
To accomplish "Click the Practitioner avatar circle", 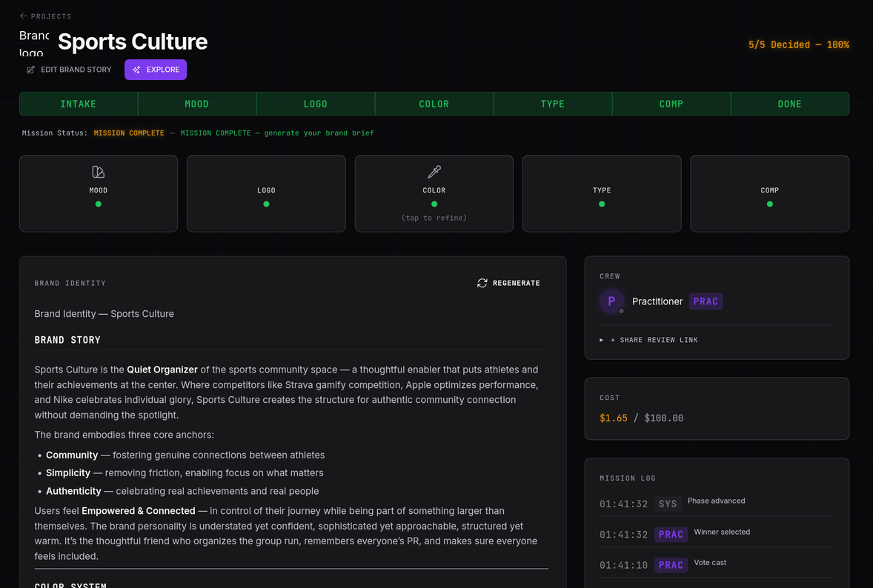I will coord(611,301).
